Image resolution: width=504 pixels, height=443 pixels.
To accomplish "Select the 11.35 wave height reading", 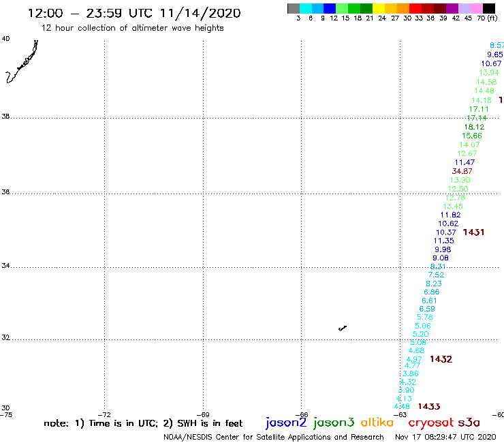I will point(443,241).
